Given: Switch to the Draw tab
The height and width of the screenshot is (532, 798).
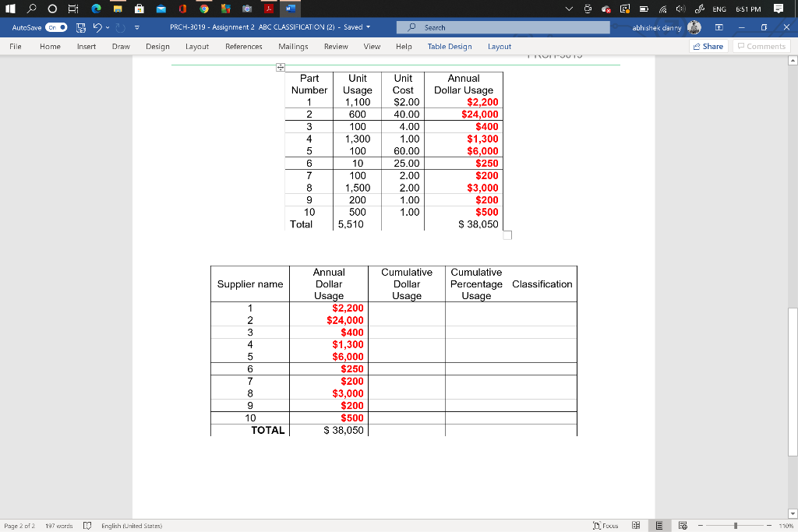Looking at the screenshot, I should tap(121, 46).
